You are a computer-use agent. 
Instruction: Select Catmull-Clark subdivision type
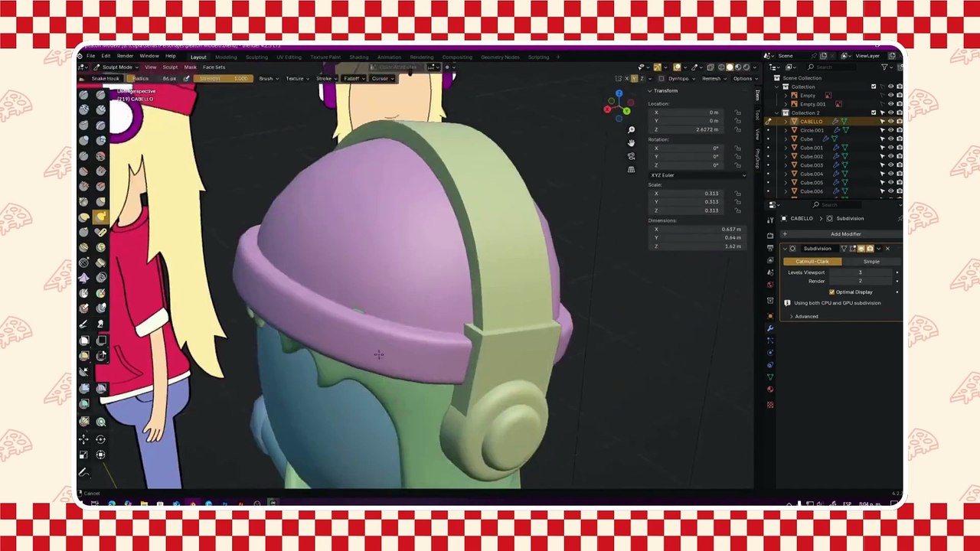pos(812,262)
